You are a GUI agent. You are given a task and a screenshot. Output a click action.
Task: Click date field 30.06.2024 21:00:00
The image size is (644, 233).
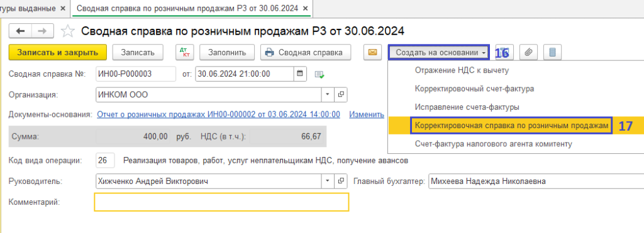(245, 74)
